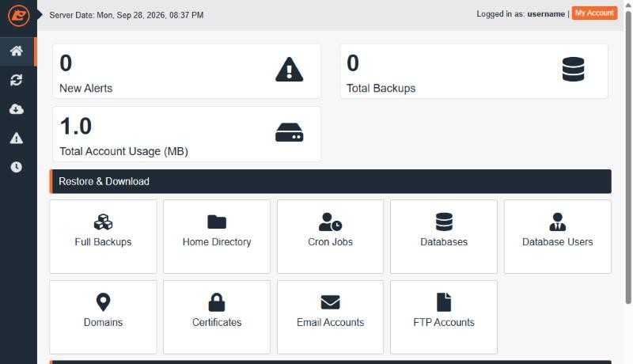Open the Full Backups label
This screenshot has width=633, height=364.
103,241
